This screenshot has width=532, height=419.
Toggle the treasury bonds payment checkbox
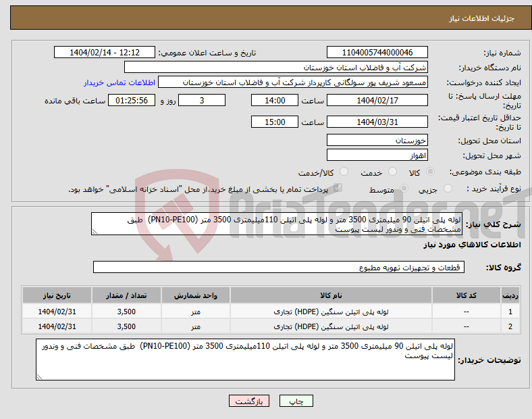pos(338,188)
